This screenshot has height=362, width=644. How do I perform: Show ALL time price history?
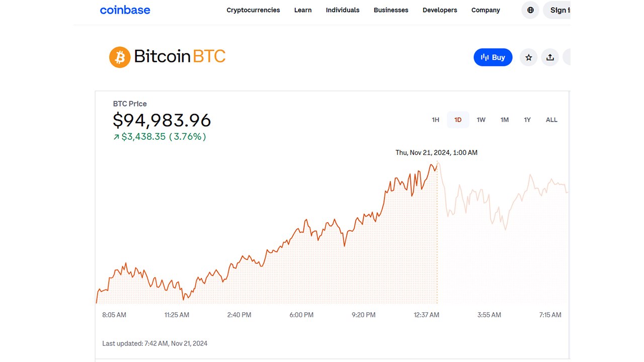point(551,120)
